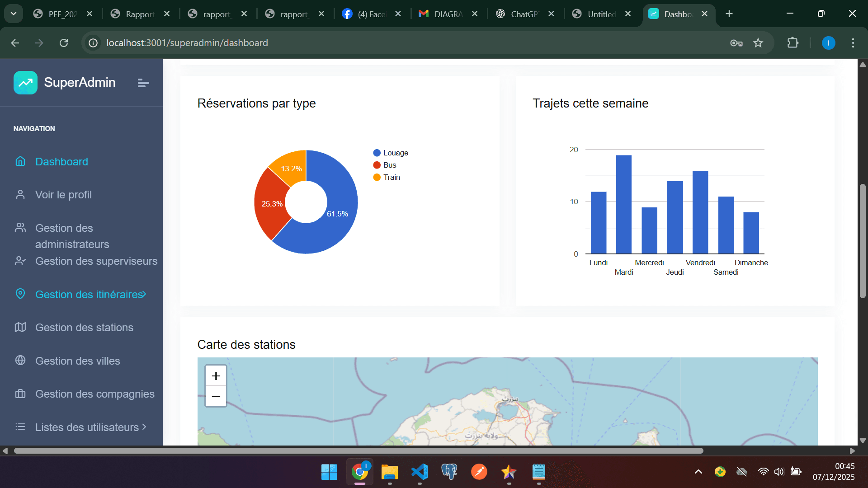The image size is (868, 488).
Task: Reload the page with the refresh icon
Action: pos(64,43)
